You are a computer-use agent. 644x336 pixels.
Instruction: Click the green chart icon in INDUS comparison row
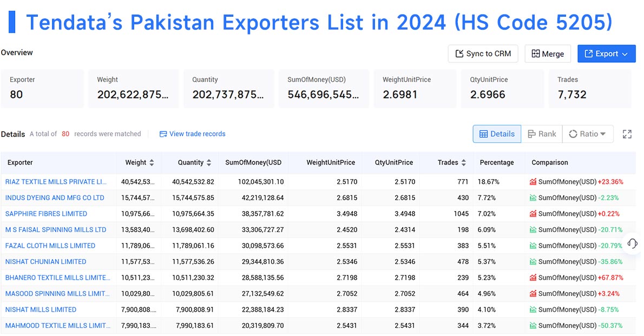tap(534, 197)
